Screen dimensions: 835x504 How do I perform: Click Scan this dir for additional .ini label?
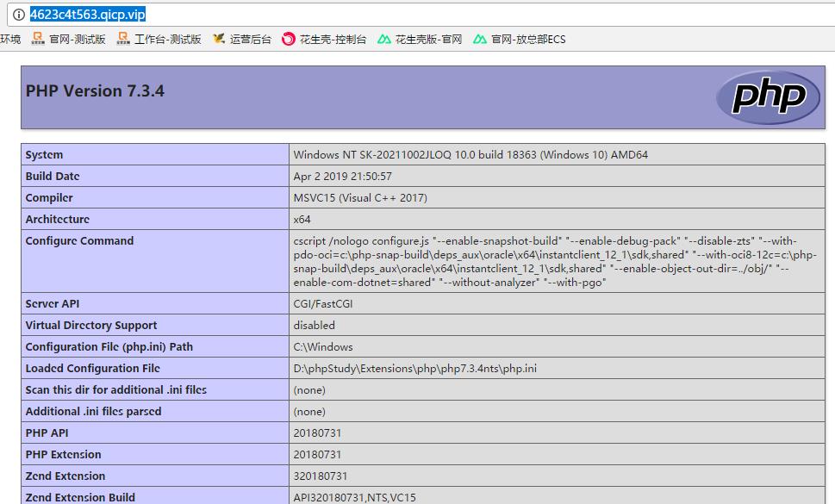coord(116,389)
